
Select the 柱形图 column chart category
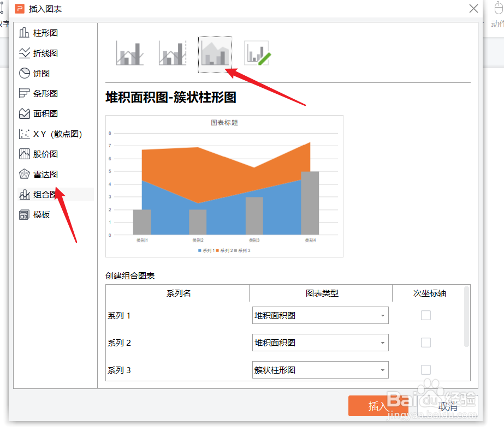[55, 33]
